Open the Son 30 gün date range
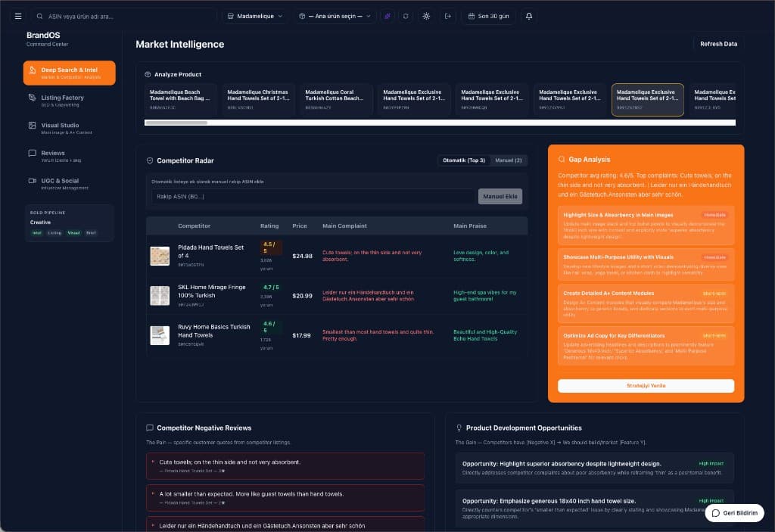 point(488,17)
